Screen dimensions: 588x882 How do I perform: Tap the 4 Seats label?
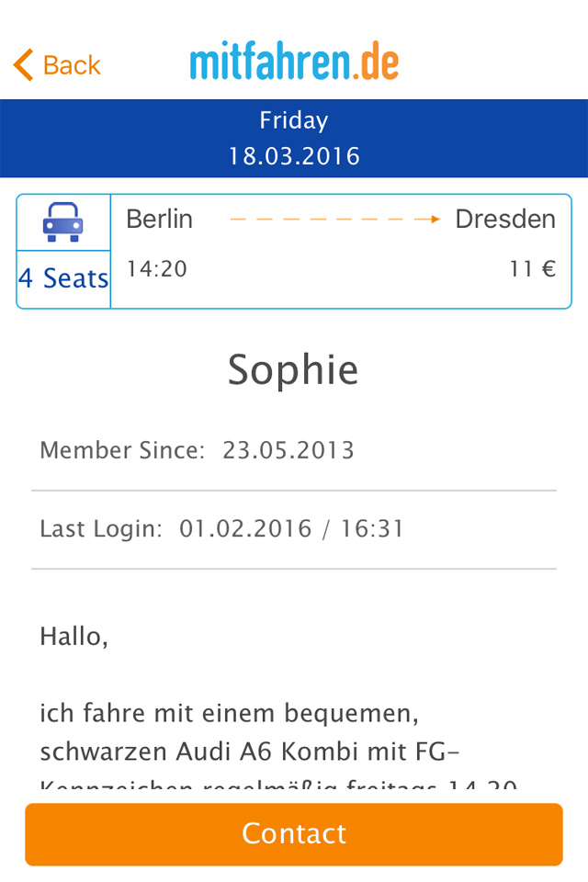[63, 278]
